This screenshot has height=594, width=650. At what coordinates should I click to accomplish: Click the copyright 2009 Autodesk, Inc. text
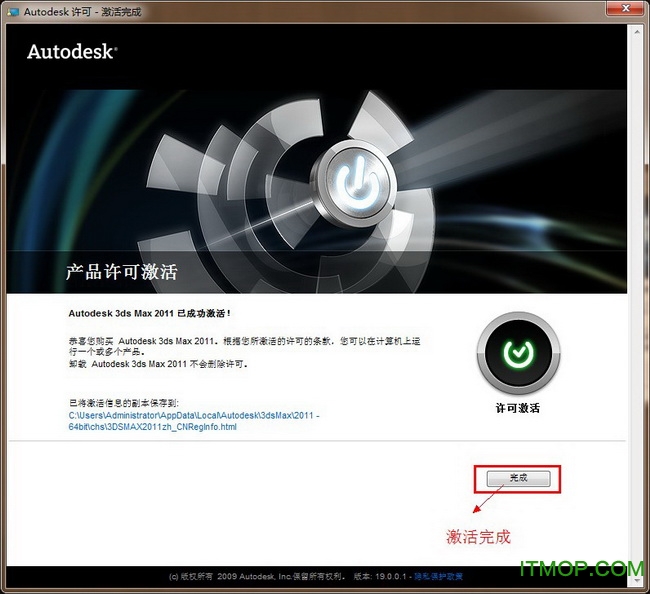(x=257, y=576)
